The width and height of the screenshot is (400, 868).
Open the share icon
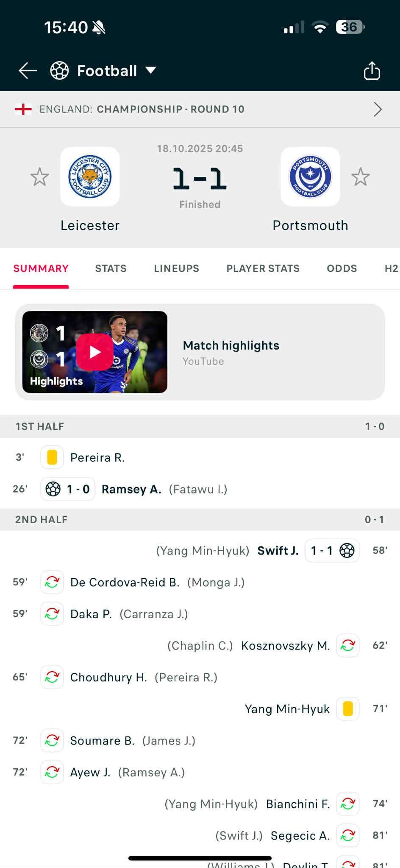[x=372, y=71]
